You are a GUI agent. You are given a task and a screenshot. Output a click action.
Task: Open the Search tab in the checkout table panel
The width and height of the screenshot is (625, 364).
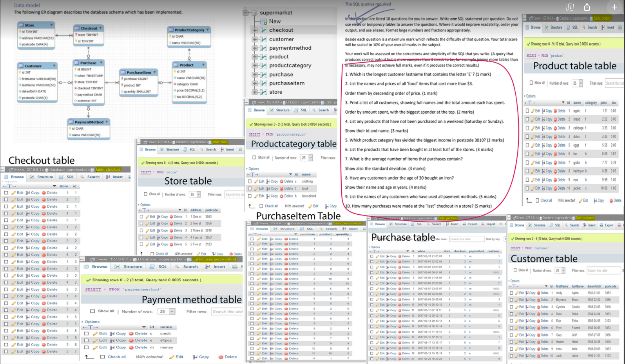point(90,177)
